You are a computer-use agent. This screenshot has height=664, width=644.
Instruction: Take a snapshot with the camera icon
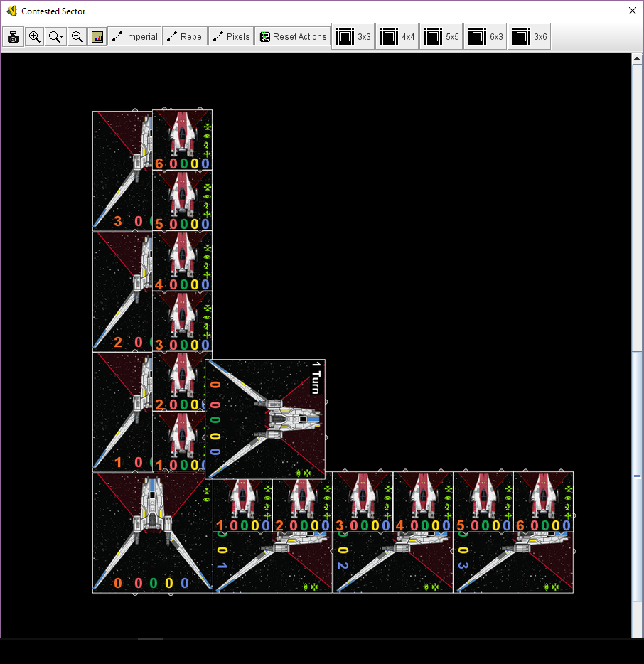tap(13, 36)
